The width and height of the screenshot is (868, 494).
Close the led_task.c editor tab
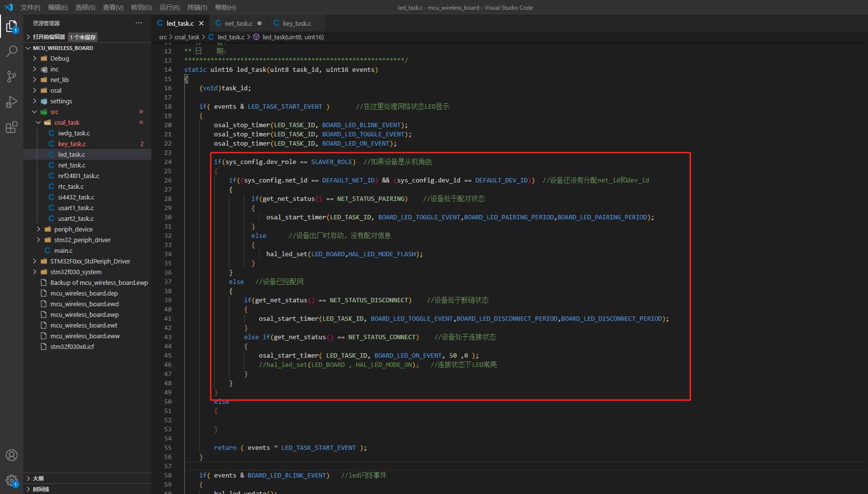tap(201, 23)
